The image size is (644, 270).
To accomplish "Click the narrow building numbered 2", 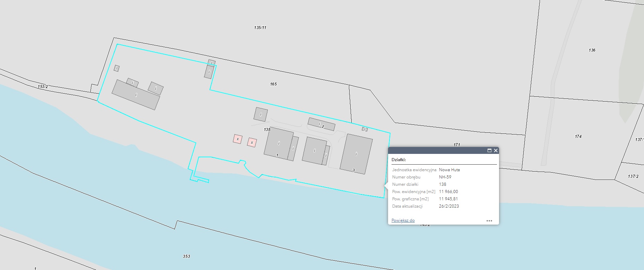I will coord(321,124).
